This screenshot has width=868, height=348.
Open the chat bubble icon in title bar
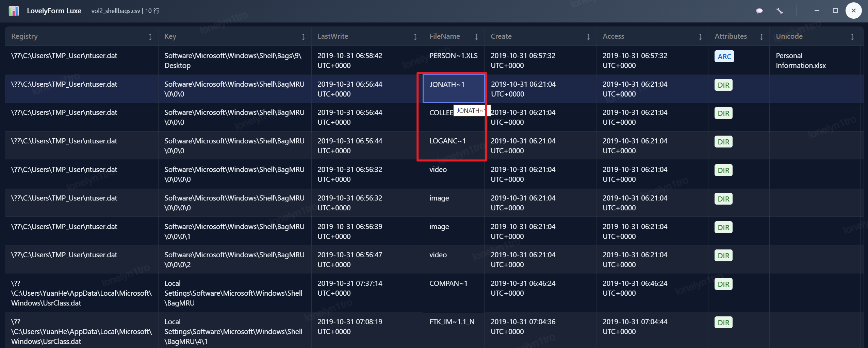click(x=759, y=11)
